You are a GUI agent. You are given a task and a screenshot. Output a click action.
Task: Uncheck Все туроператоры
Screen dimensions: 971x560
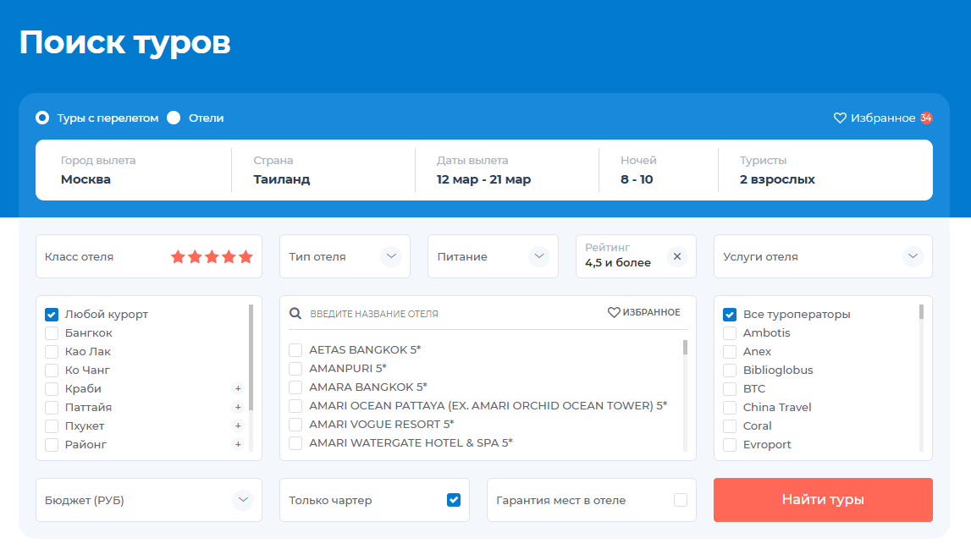tap(729, 314)
